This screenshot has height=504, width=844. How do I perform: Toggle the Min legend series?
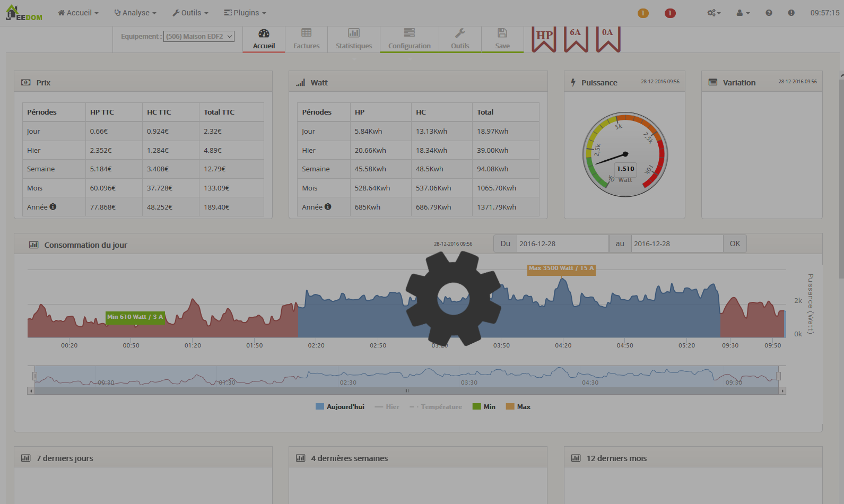[x=484, y=407]
